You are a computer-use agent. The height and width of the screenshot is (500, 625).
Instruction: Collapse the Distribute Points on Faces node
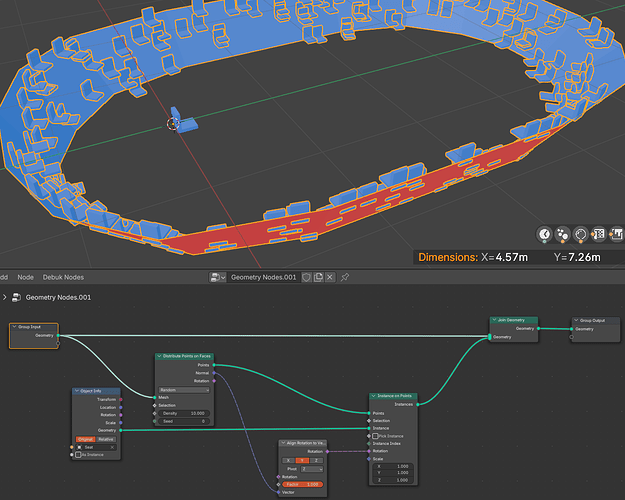pos(159,356)
